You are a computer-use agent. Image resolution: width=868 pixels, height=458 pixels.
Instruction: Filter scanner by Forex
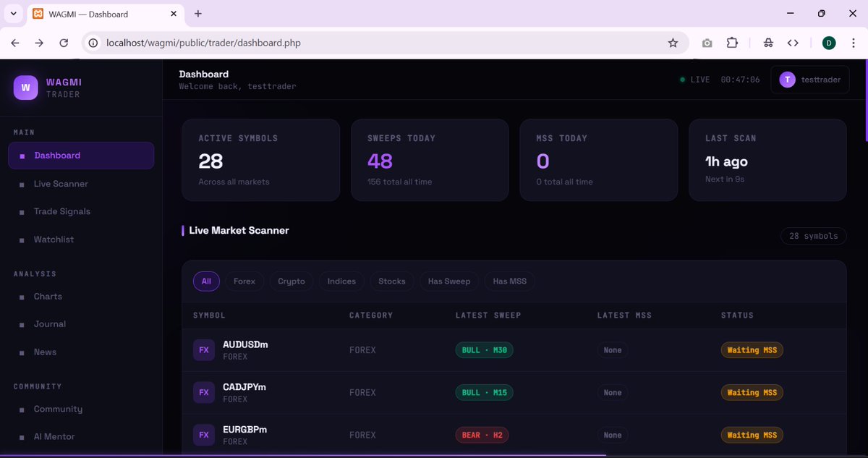pyautogui.click(x=244, y=281)
